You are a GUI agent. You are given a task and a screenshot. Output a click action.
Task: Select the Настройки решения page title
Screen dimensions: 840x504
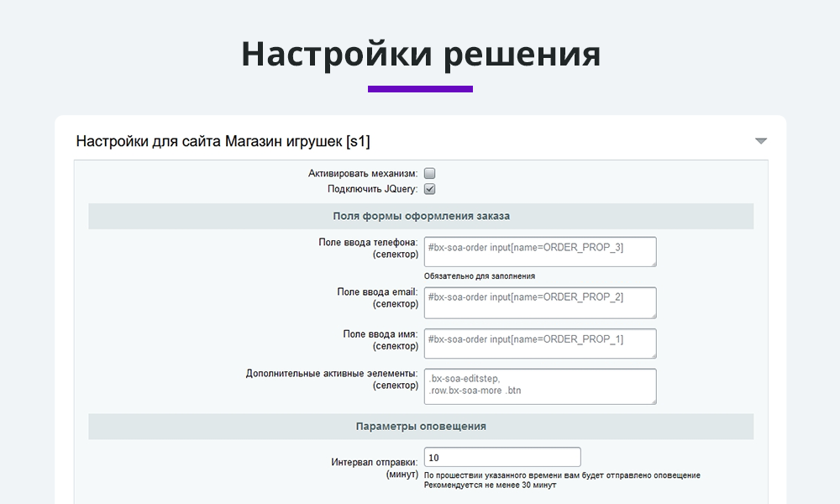(420, 54)
